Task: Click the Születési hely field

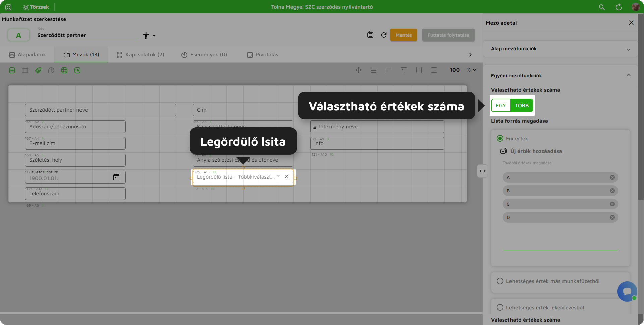Action: point(75,160)
